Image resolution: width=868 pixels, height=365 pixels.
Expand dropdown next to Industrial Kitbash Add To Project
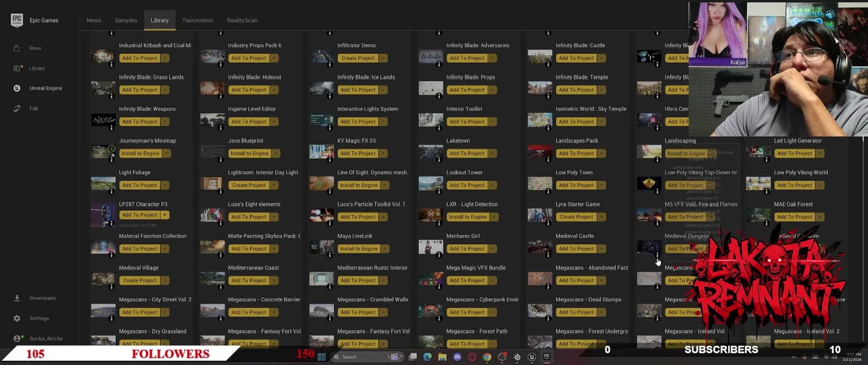[165, 58]
